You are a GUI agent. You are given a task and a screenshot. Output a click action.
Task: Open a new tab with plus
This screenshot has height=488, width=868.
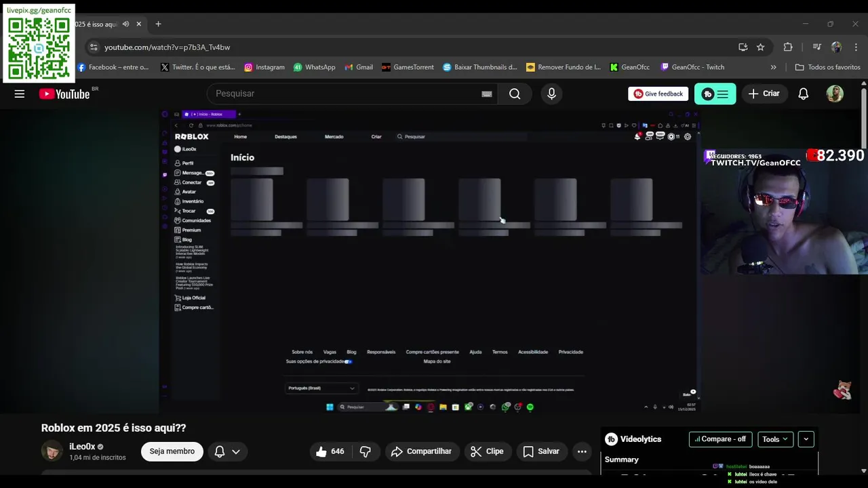158,24
